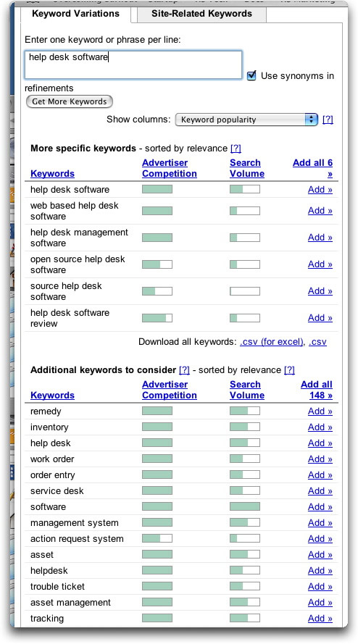Screen dimensions: 358x644
Task: Toggle the Use synonyms checkbox
Action: pyautogui.click(x=251, y=76)
